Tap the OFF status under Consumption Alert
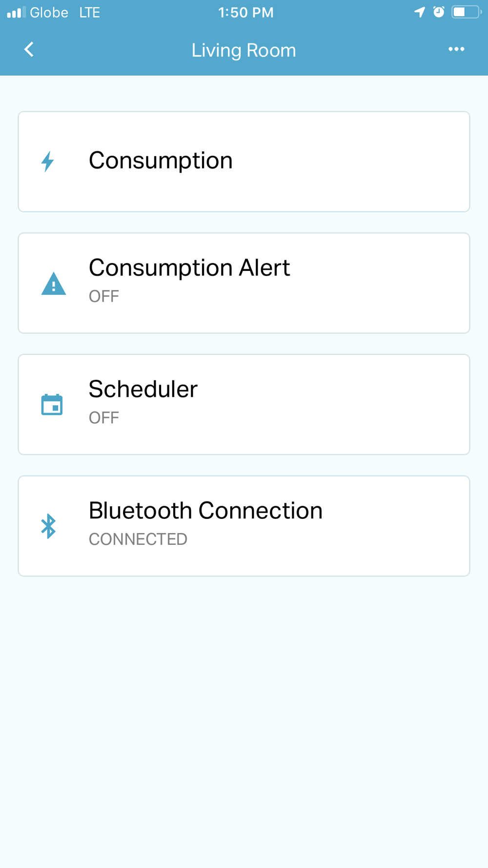Image resolution: width=488 pixels, height=868 pixels. click(104, 296)
